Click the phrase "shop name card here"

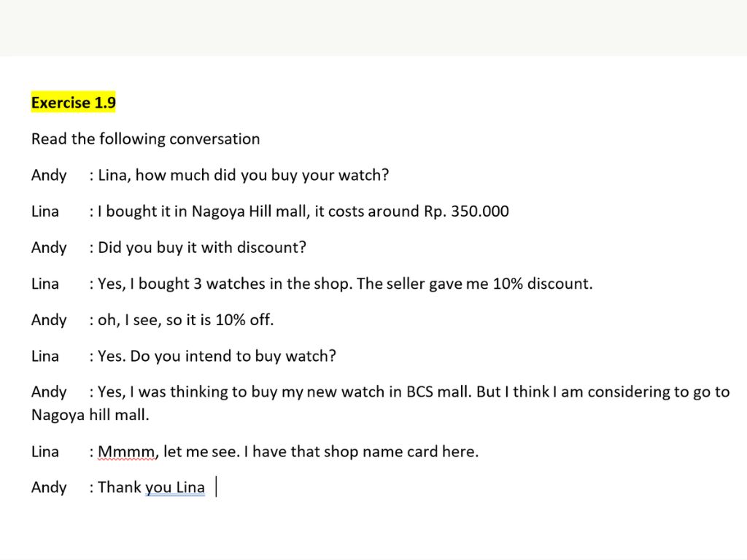pos(398,451)
